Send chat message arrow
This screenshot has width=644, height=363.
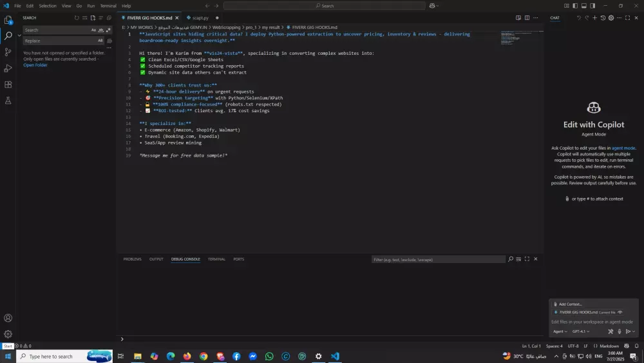click(x=628, y=331)
